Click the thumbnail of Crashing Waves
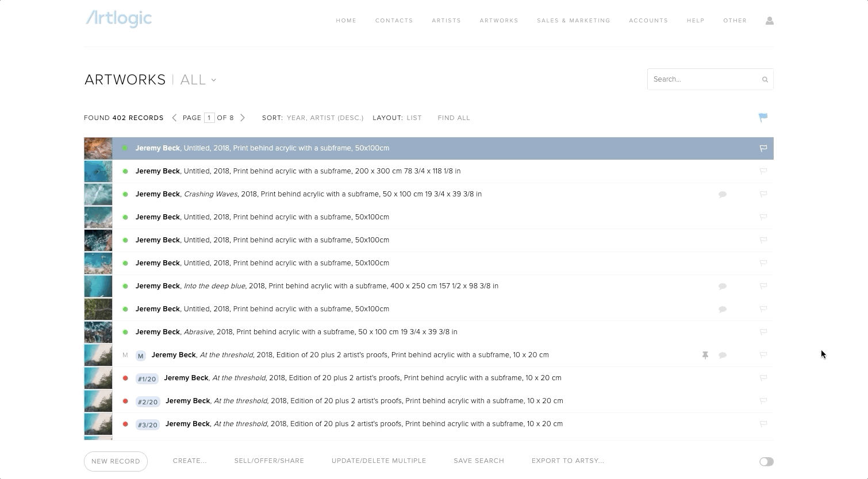Screen dimensions: 868x479 (x=98, y=194)
